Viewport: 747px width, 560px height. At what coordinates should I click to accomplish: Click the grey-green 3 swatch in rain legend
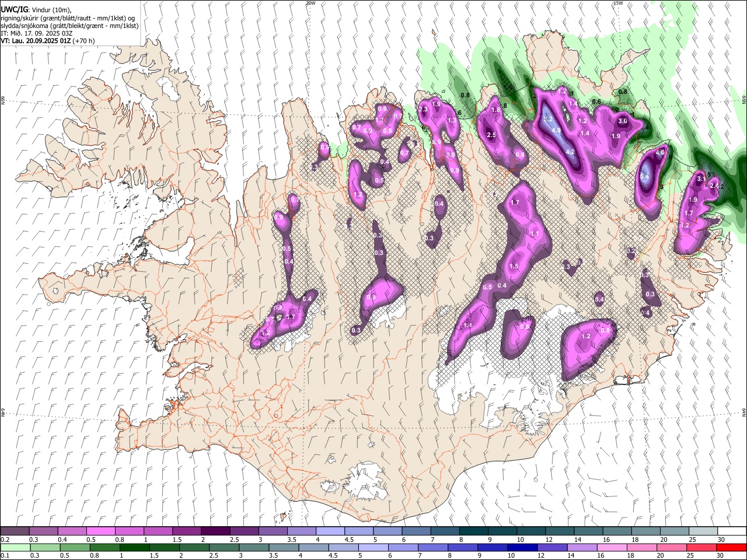click(254, 547)
